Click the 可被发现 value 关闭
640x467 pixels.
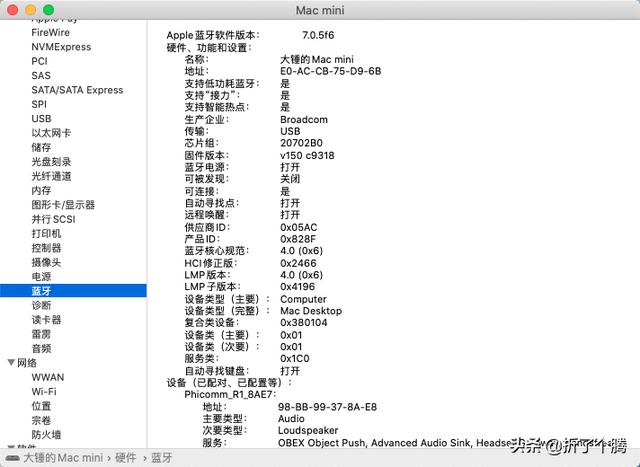coord(290,179)
